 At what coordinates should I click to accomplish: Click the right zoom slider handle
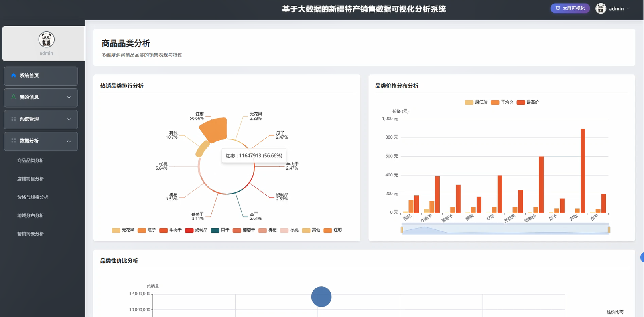pyautogui.click(x=609, y=230)
